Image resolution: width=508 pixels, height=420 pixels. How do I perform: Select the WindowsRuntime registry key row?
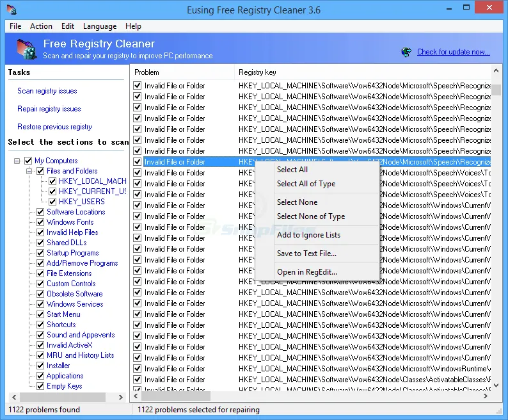click(312, 369)
